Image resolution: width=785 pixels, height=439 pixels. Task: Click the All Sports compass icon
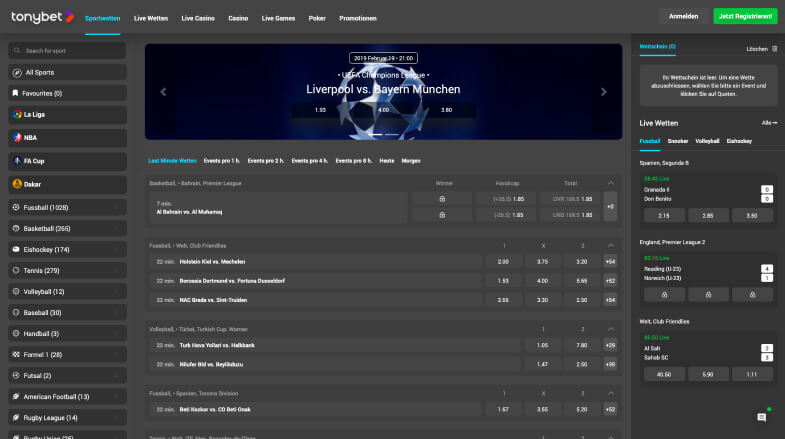pyautogui.click(x=17, y=73)
